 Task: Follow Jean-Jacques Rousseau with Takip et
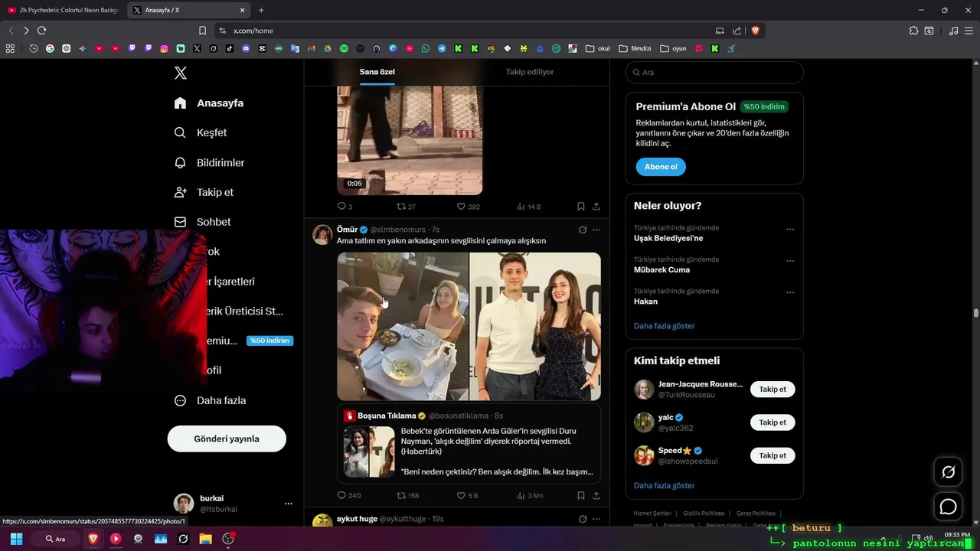click(x=773, y=390)
